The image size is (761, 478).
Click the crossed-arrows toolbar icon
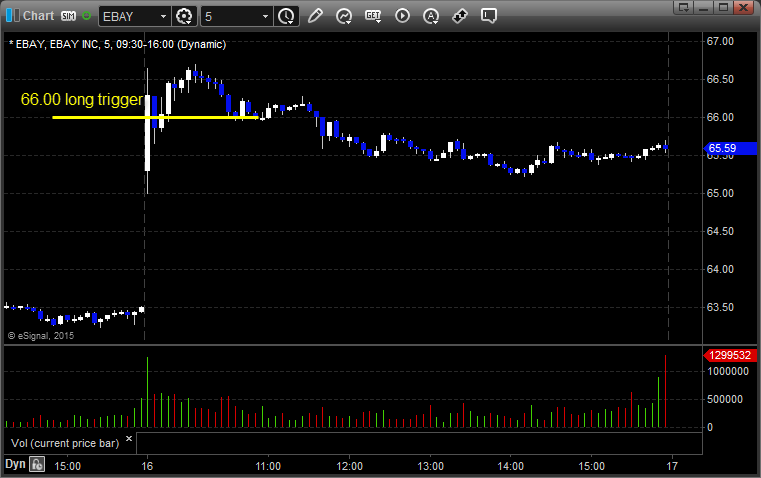(460, 16)
